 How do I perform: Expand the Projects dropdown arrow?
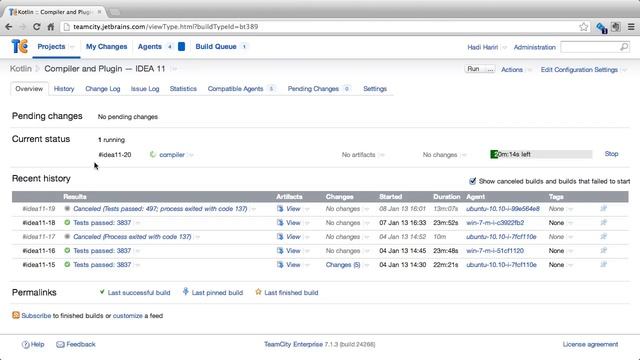(x=72, y=47)
